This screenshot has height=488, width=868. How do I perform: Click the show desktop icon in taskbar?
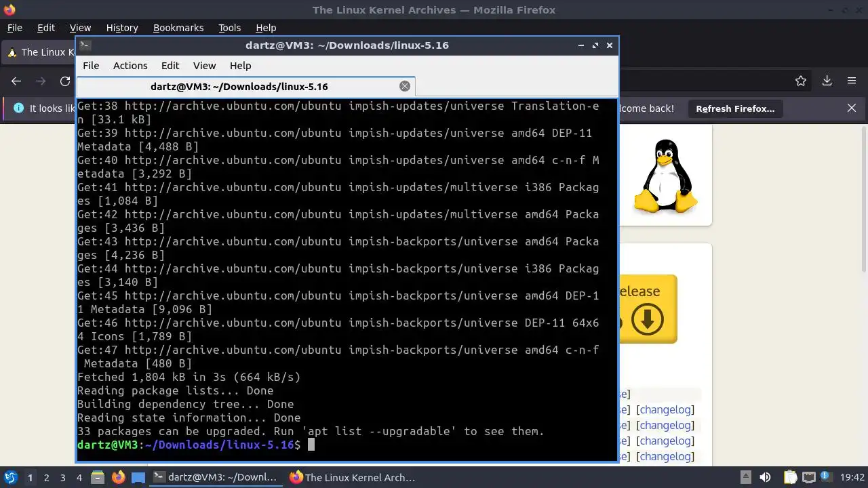(138, 477)
